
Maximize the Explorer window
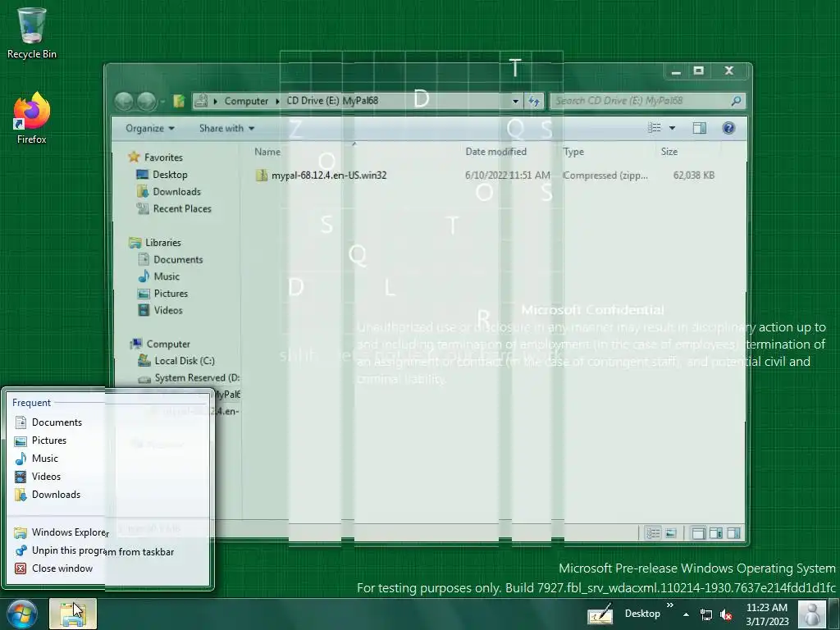(x=699, y=71)
